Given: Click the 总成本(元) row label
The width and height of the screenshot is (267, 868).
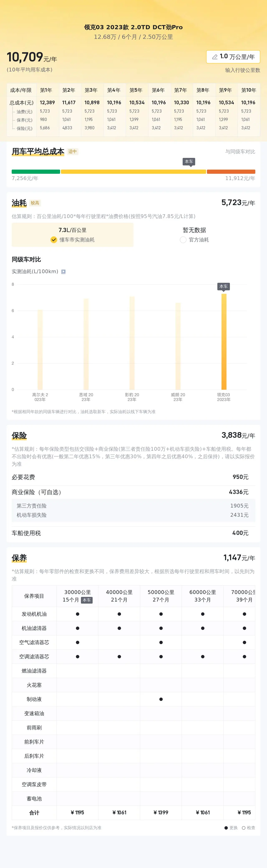Looking at the screenshot, I should coord(21,102).
